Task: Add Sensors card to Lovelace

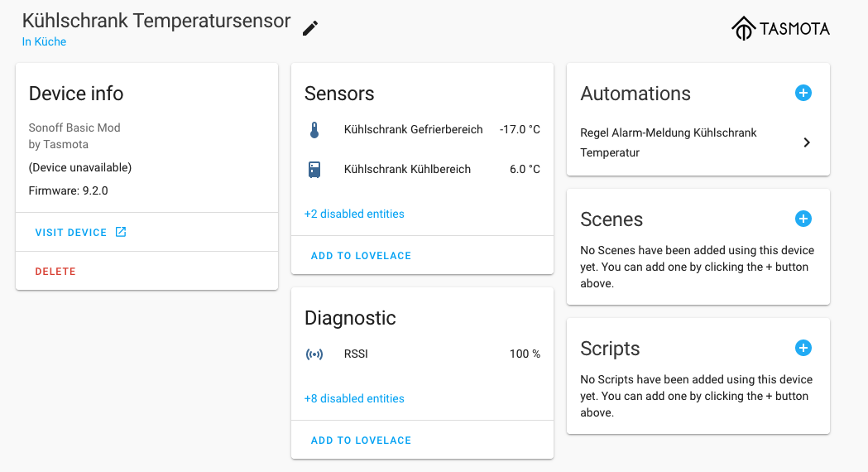Action: [x=361, y=255]
